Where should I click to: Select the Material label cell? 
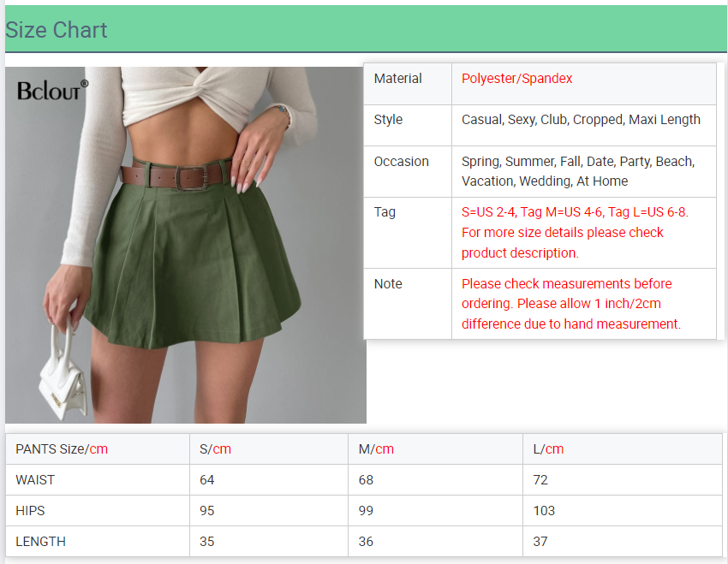coord(398,79)
